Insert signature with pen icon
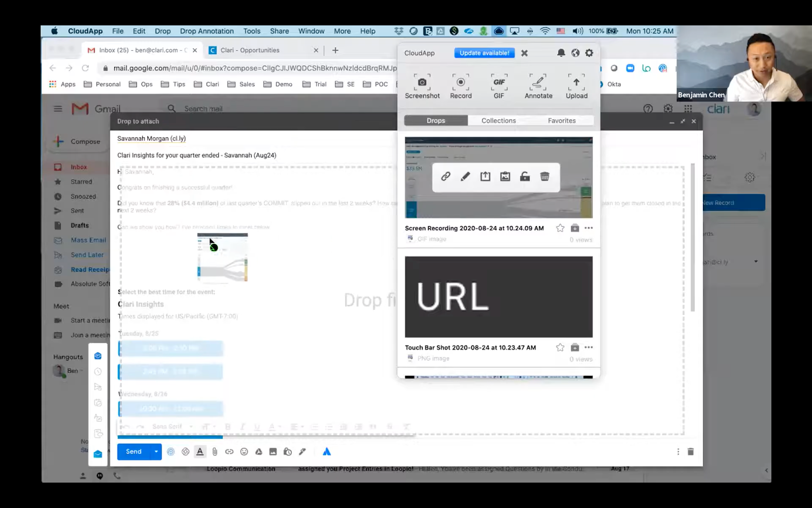Image resolution: width=812 pixels, height=508 pixels. [x=302, y=452]
